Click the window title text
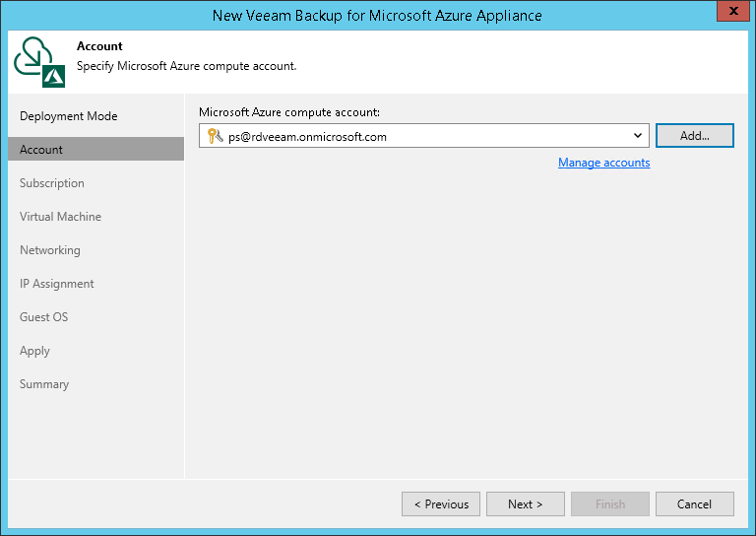 pyautogui.click(x=377, y=16)
